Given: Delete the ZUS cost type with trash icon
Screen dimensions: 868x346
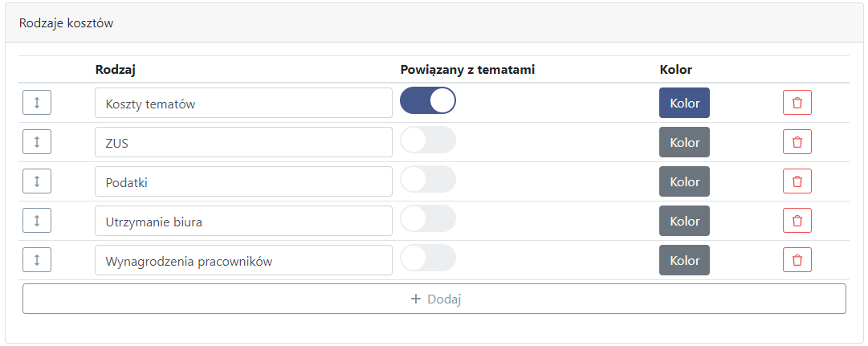Looking at the screenshot, I should coord(797,142).
